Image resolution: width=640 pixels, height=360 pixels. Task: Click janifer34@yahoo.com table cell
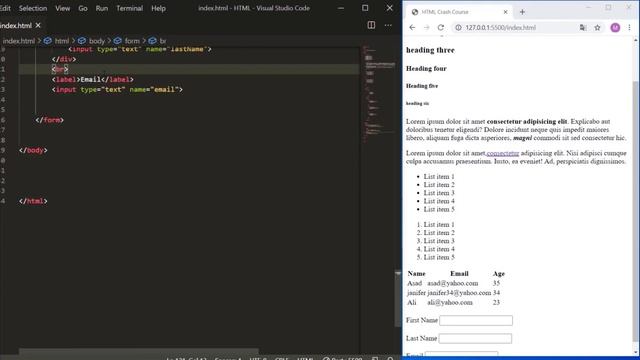click(459, 293)
